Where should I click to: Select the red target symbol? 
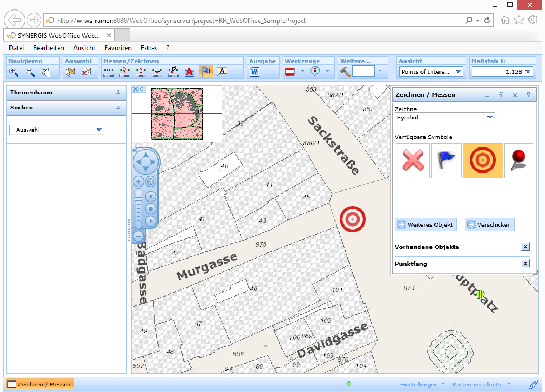click(482, 160)
